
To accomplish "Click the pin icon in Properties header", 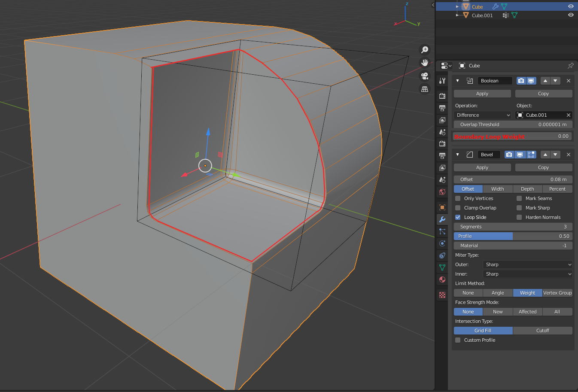I will tap(571, 66).
